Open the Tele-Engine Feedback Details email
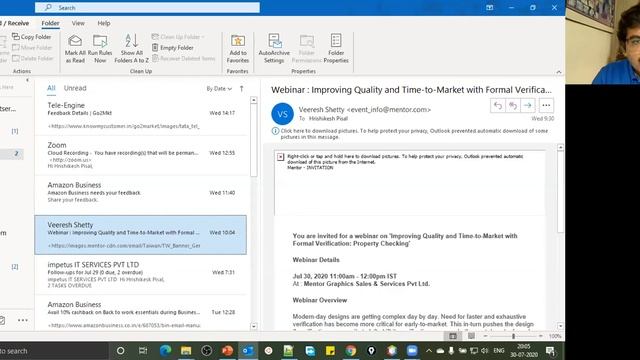 tap(141, 116)
